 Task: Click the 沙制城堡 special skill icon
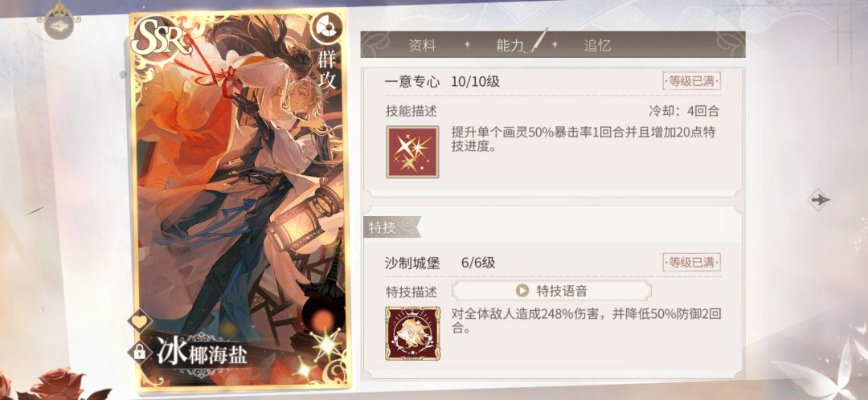412,333
